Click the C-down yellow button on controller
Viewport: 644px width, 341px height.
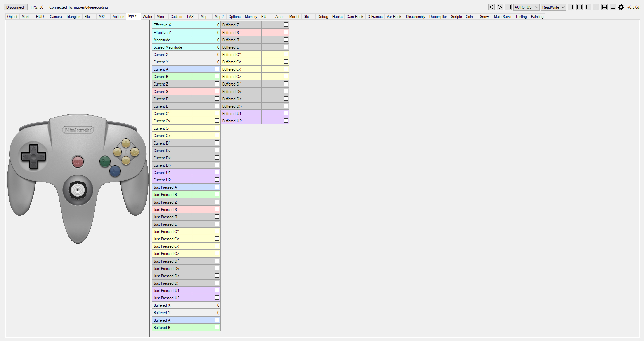click(126, 161)
